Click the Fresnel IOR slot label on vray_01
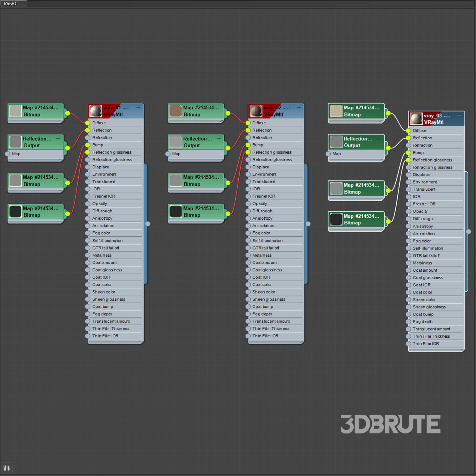Viewport: 476px width, 476px height. coord(104,196)
